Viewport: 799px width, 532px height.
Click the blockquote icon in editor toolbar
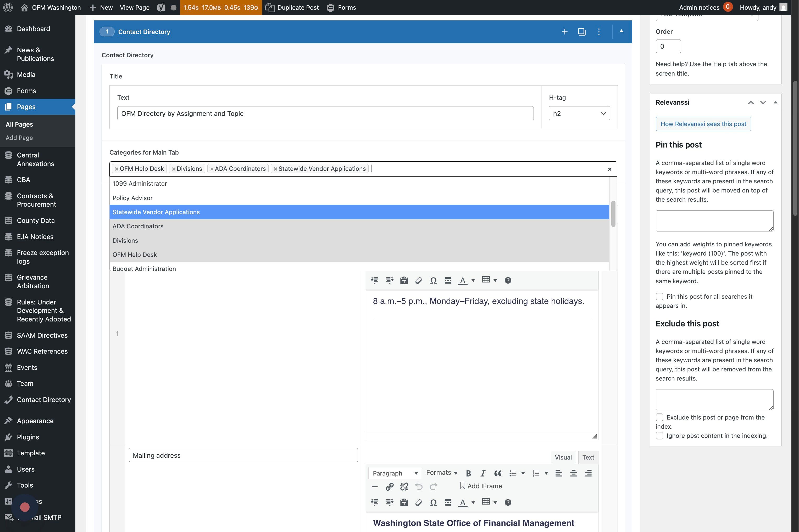click(x=497, y=473)
